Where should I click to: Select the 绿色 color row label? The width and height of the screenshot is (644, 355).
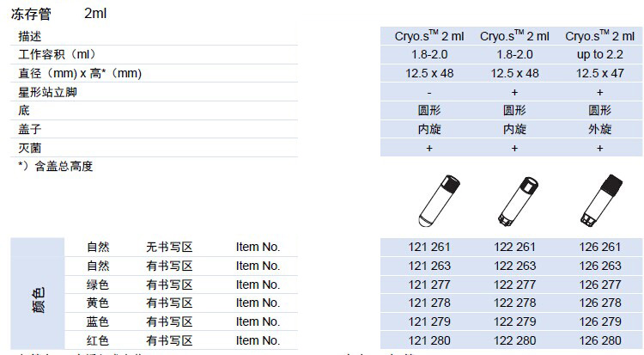(98, 285)
